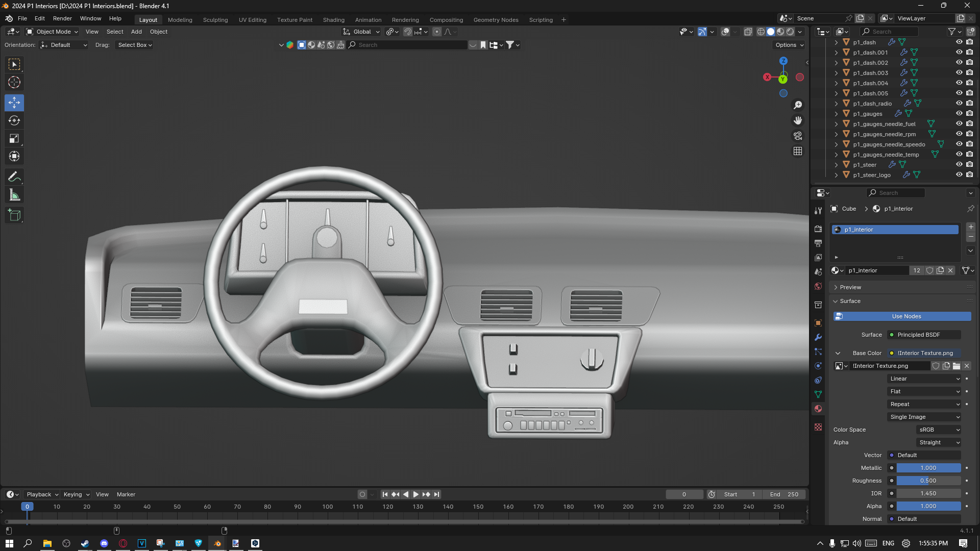
Task: Hide p1_dash in the viewport
Action: point(959,42)
